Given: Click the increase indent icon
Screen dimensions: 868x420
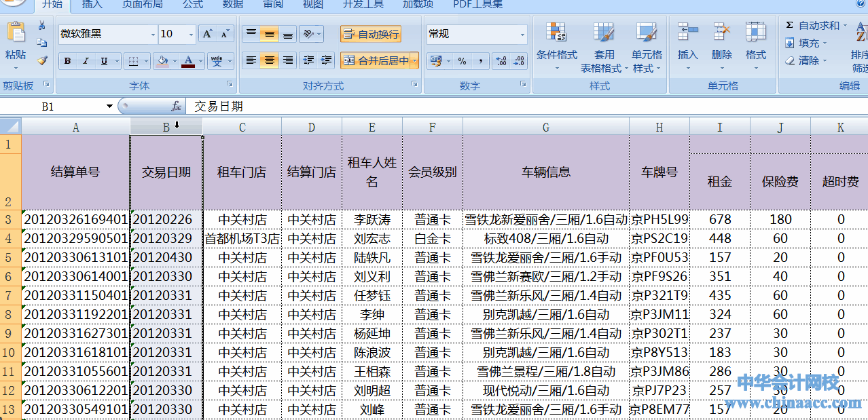Looking at the screenshot, I should [326, 60].
